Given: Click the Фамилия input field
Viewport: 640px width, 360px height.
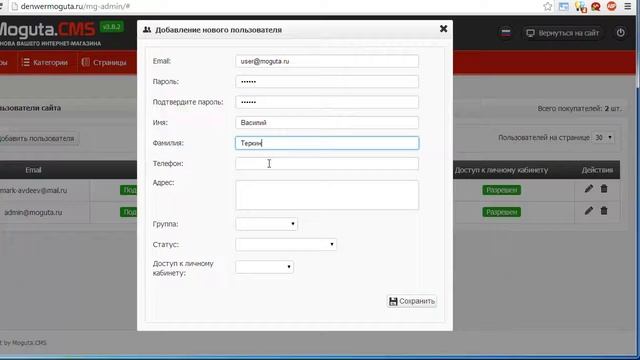Looking at the screenshot, I should 327,143.
